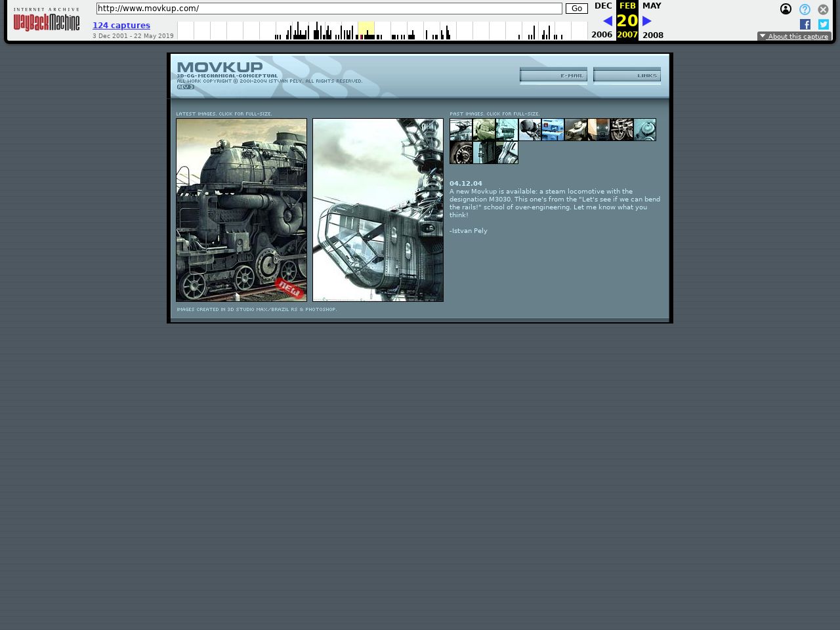The image size is (840, 630).
Task: Jump to MAY 2008 capture
Action: pos(652,6)
